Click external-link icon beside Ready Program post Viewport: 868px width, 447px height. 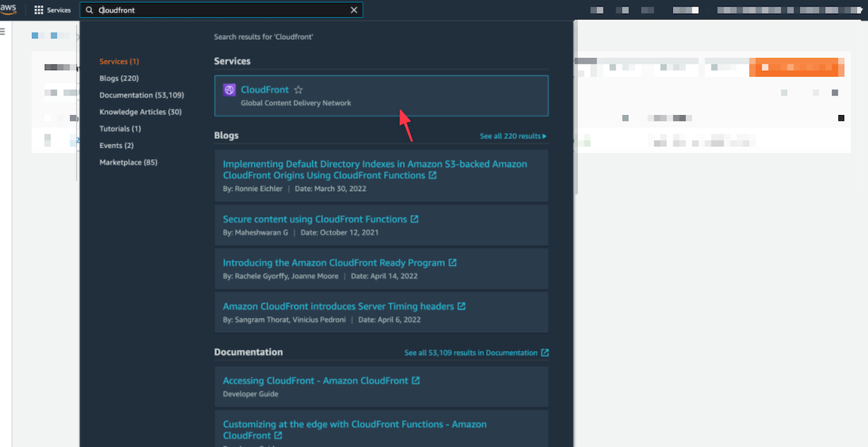coord(452,263)
